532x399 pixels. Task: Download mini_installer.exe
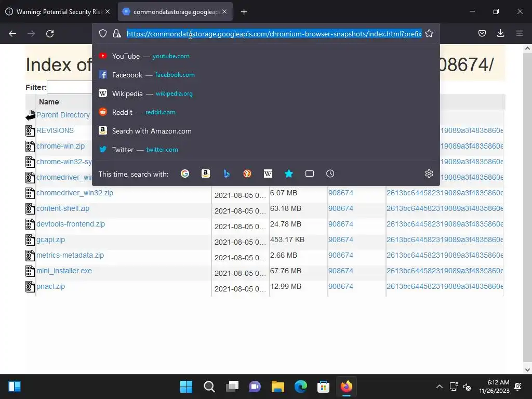64,271
